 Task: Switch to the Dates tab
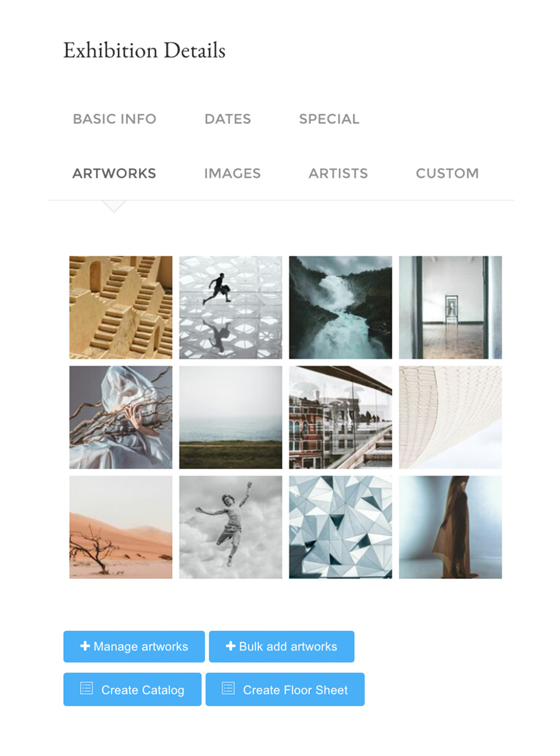[x=227, y=119]
